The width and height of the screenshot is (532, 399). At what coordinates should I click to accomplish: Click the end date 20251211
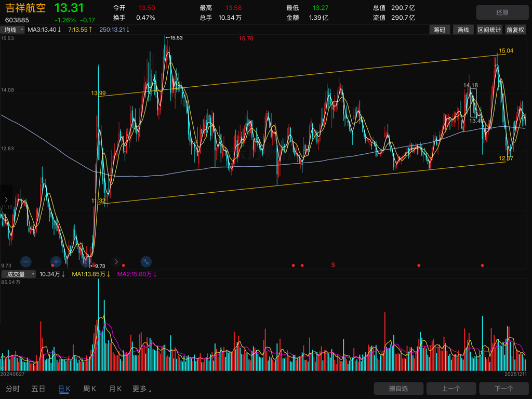point(516,374)
